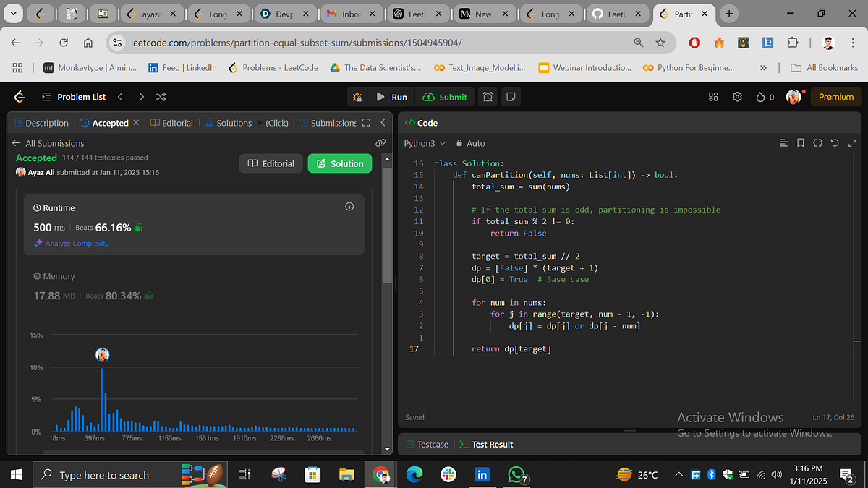
Task: Collapse the left description panel arrow
Action: (x=383, y=121)
